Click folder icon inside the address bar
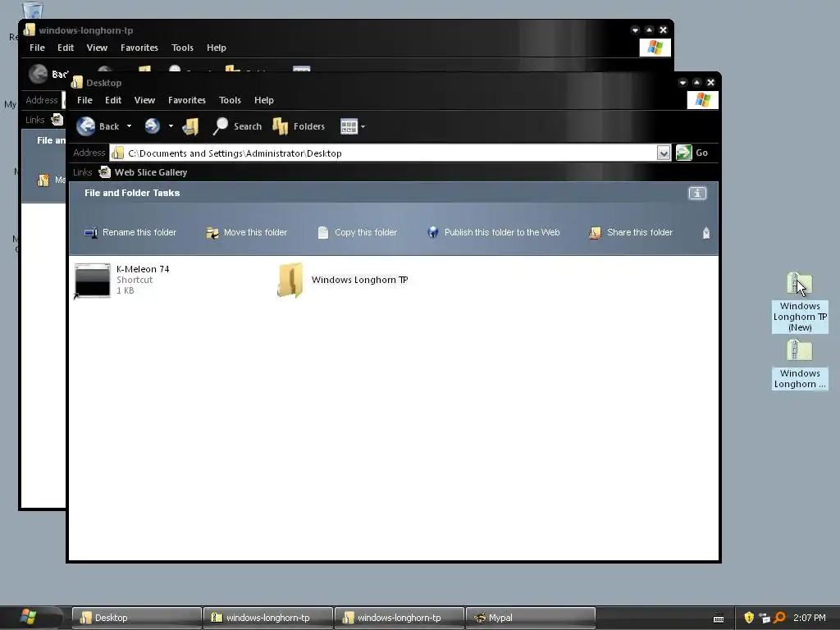 pos(118,153)
